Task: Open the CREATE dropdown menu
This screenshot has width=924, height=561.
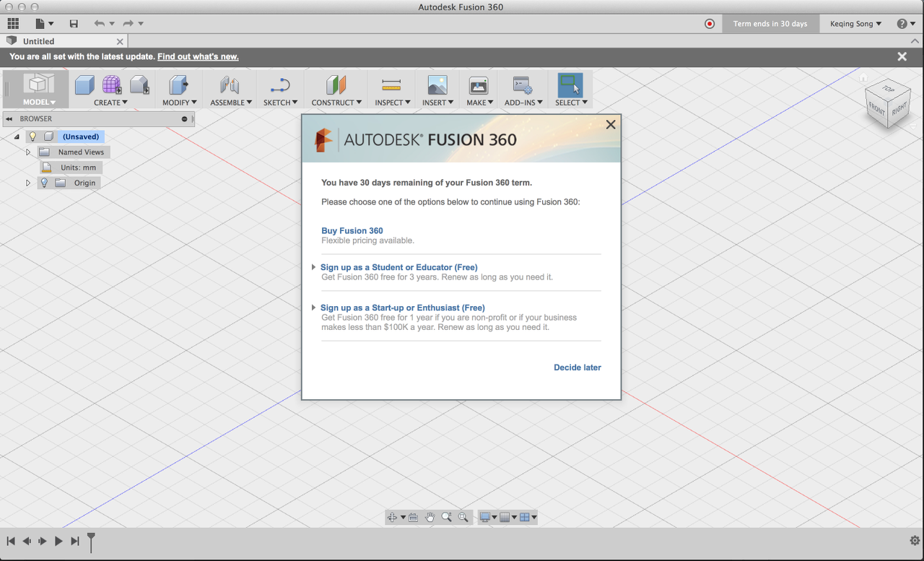Action: pyautogui.click(x=110, y=103)
